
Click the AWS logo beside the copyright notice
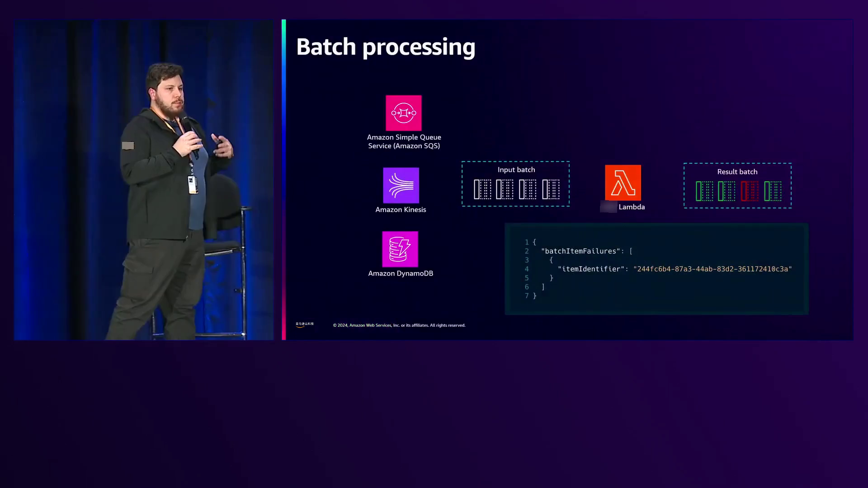tap(304, 324)
